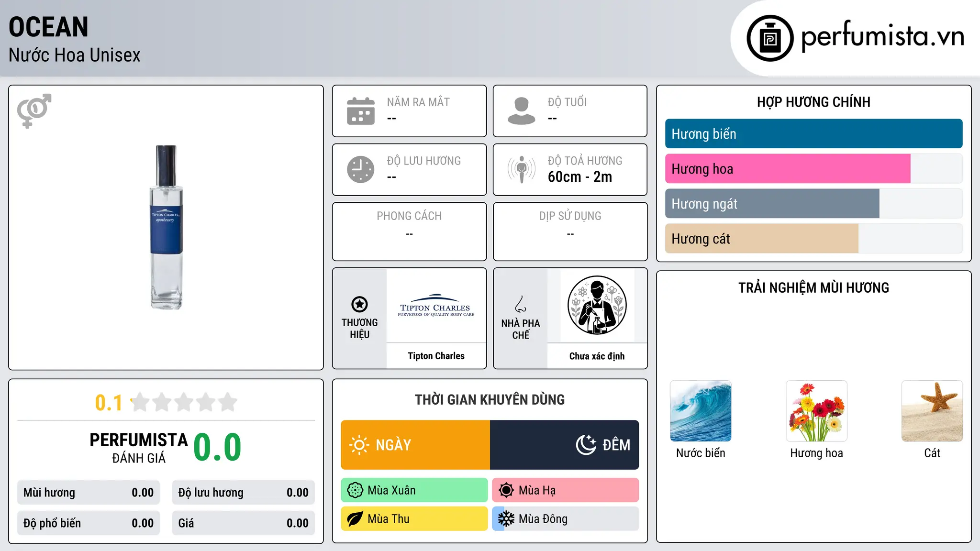
Task: Open the Cát starfish sand thumbnail
Action: (x=932, y=411)
